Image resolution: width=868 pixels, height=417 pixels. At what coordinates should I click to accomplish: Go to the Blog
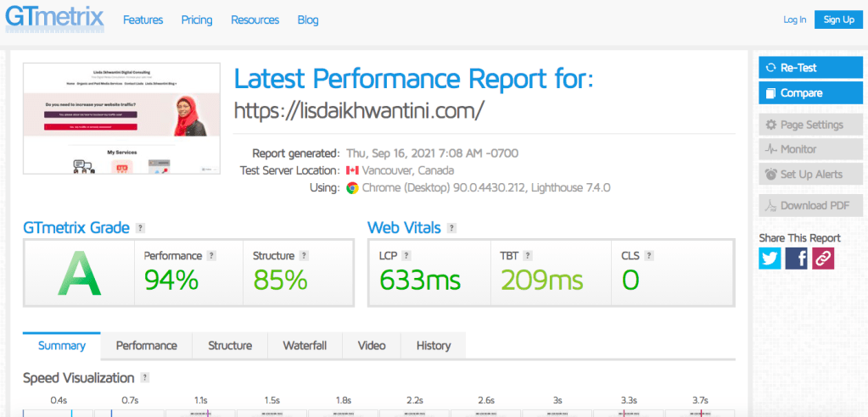308,20
